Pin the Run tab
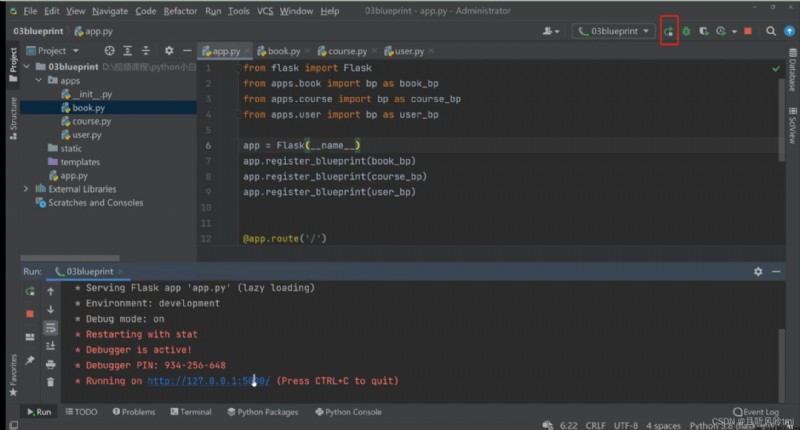This screenshot has height=430, width=800. (x=30, y=360)
